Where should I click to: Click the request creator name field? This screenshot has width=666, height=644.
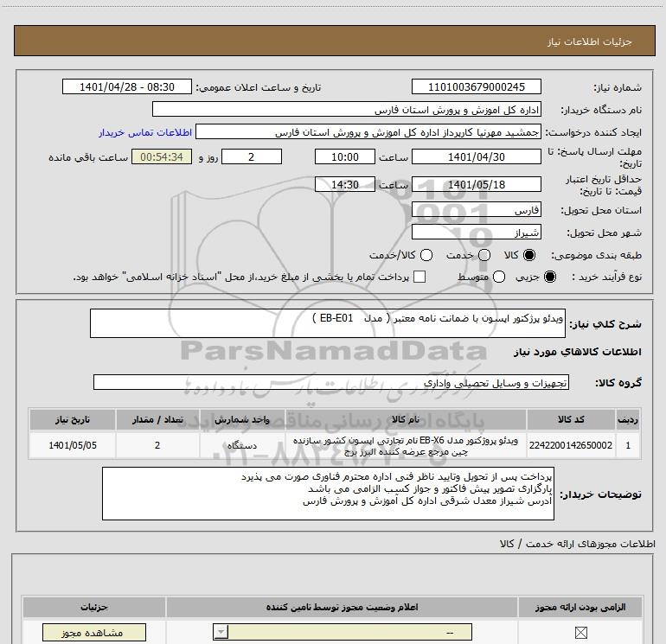(368, 132)
